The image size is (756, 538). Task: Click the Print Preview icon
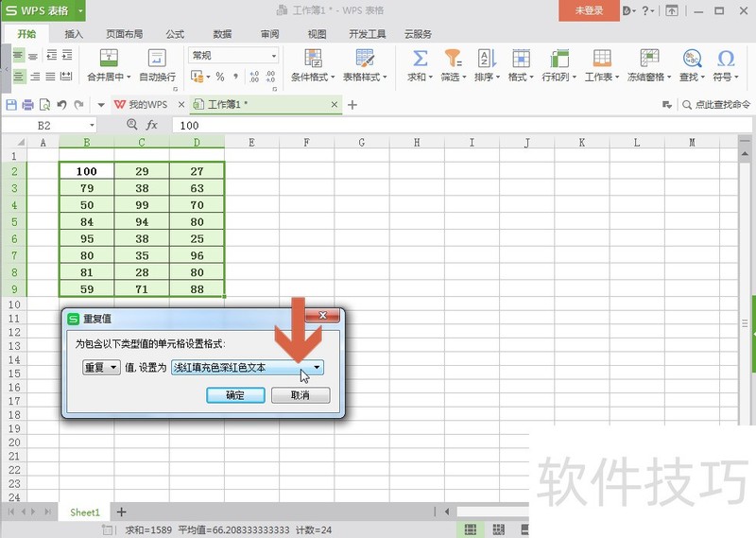44,104
